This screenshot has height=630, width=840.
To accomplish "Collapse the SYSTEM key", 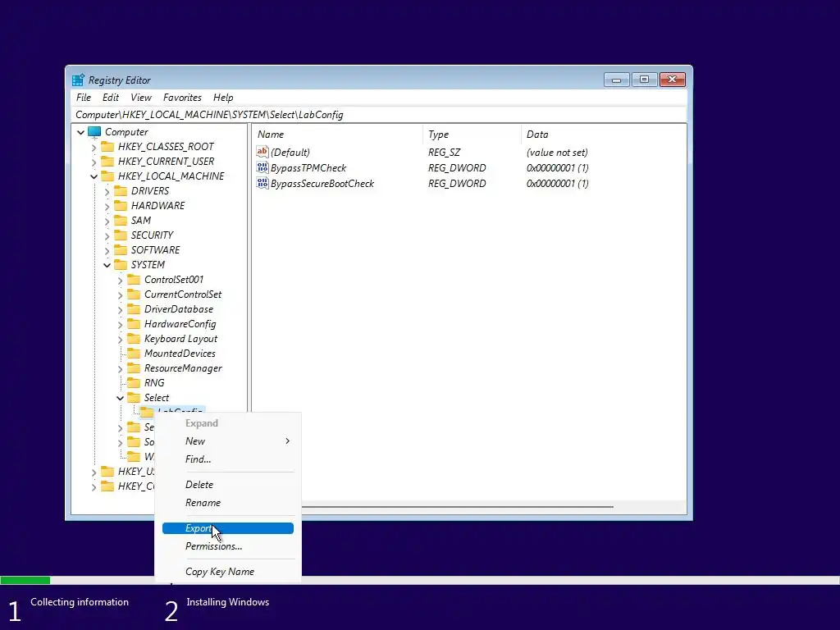I will coord(107,265).
